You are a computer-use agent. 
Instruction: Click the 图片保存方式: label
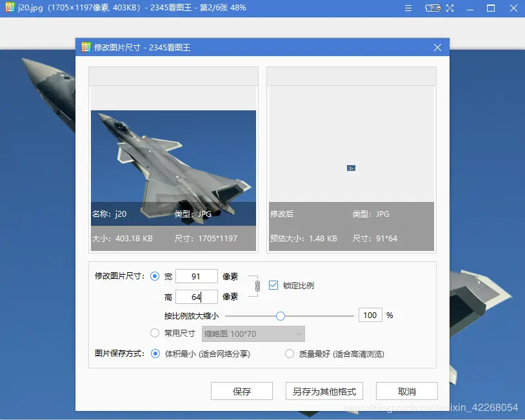[x=120, y=354]
